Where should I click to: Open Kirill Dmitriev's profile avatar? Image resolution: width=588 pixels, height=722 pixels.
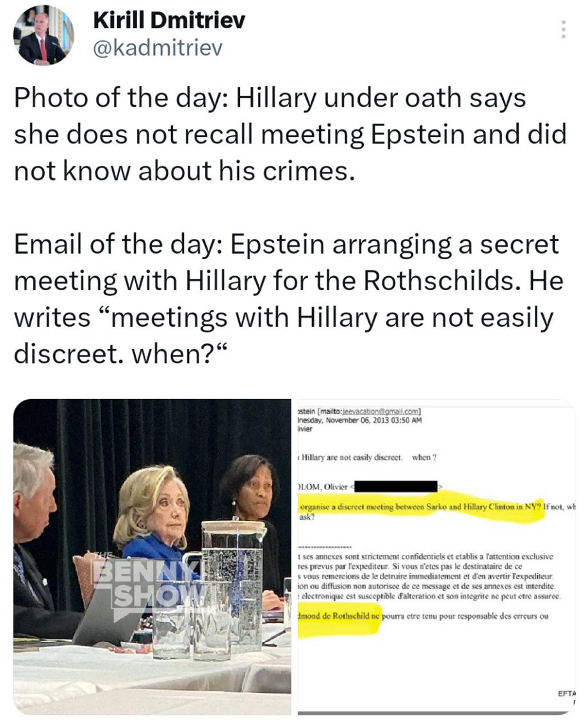click(44, 35)
